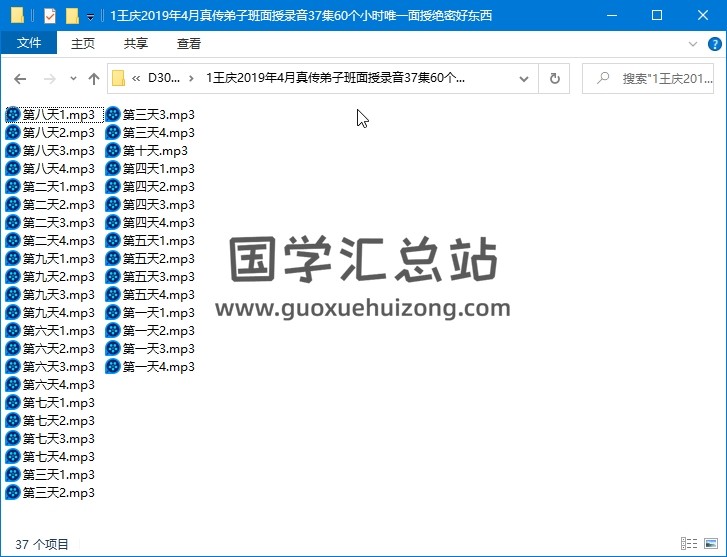Viewport: 727px width, 557px height.
Task: Open the 文件 menu
Action: pyautogui.click(x=29, y=43)
